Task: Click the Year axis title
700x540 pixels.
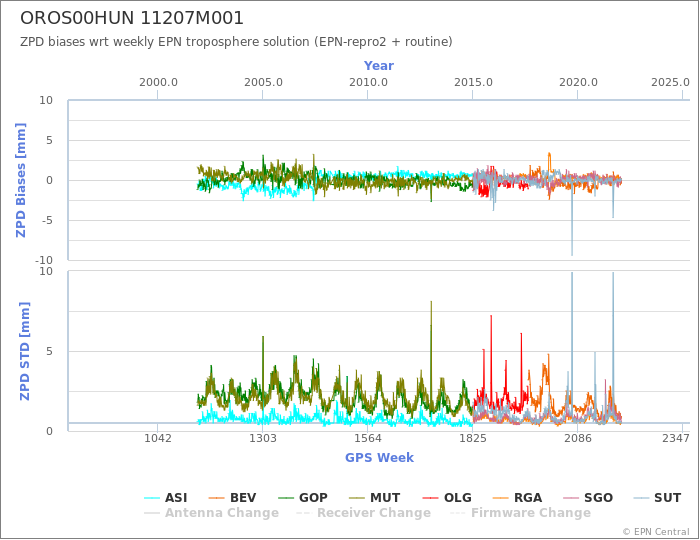Action: pyautogui.click(x=379, y=66)
